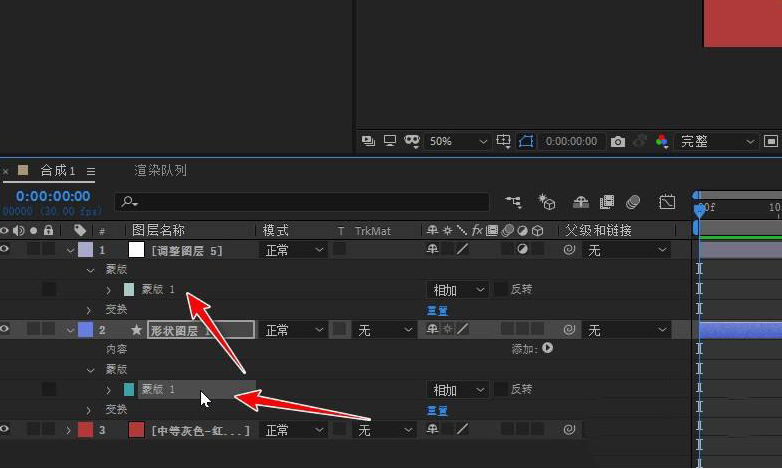Click the layer search field
Viewport: 782px width, 469px height.
[302, 202]
